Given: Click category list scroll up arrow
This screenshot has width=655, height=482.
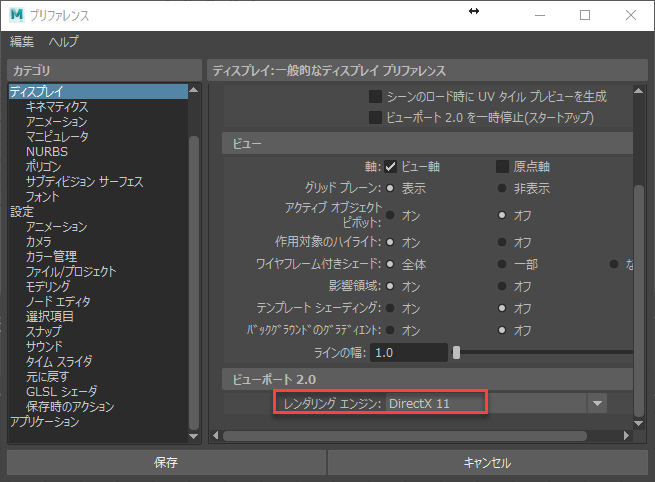Looking at the screenshot, I should 193,90.
